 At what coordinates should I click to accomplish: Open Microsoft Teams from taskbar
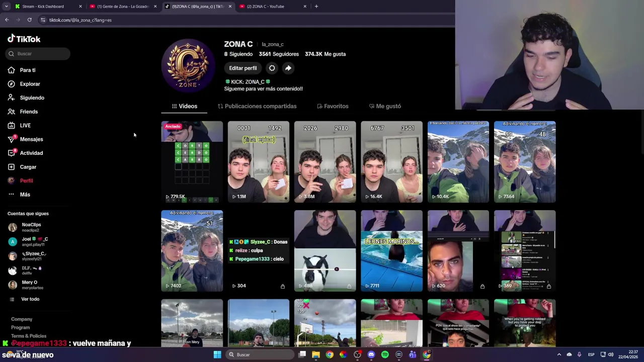[413, 354]
